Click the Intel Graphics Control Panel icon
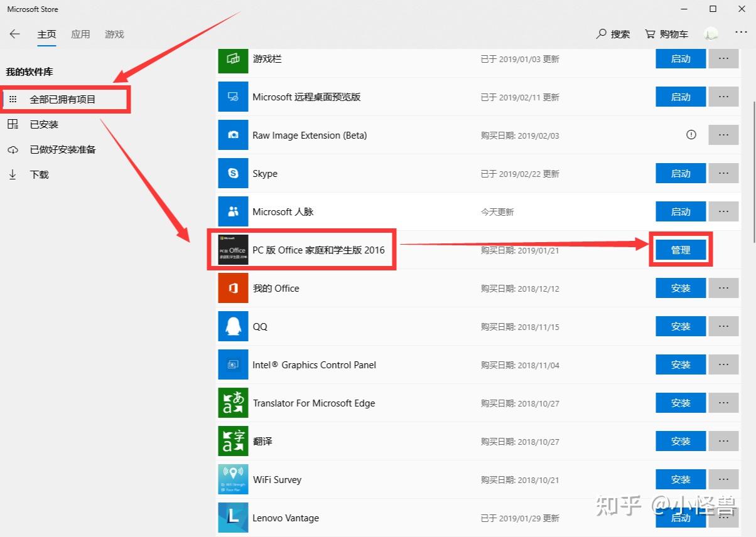This screenshot has width=756, height=537. 234,365
